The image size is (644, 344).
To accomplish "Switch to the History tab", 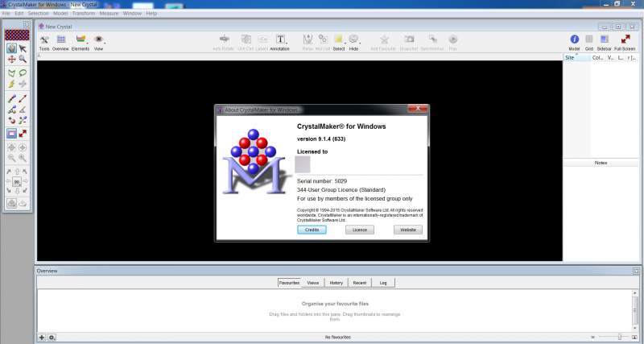I will (336, 283).
